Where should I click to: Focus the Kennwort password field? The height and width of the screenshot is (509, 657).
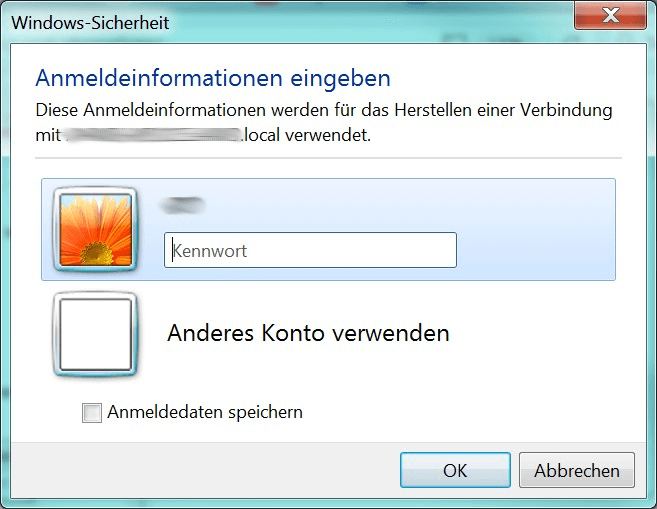(x=310, y=250)
